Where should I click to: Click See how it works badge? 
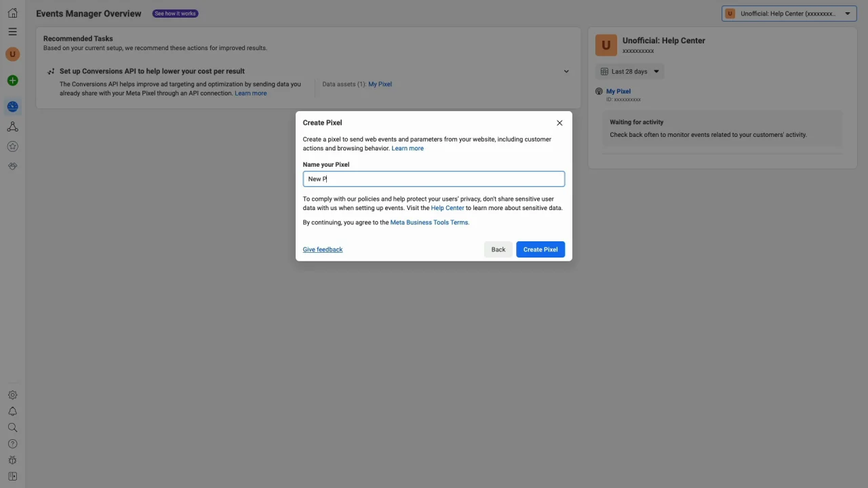176,14
